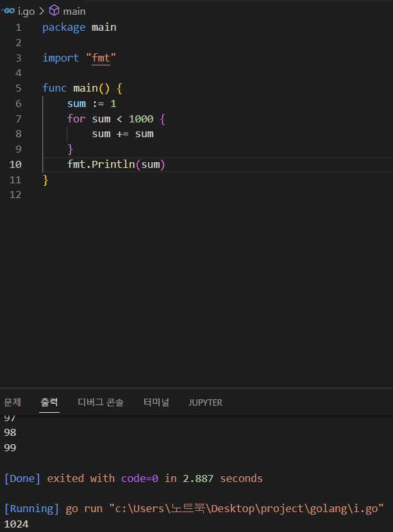Viewport: 393px width, 532px height.
Task: Click the 1000 loop limit value
Action: pos(141,119)
